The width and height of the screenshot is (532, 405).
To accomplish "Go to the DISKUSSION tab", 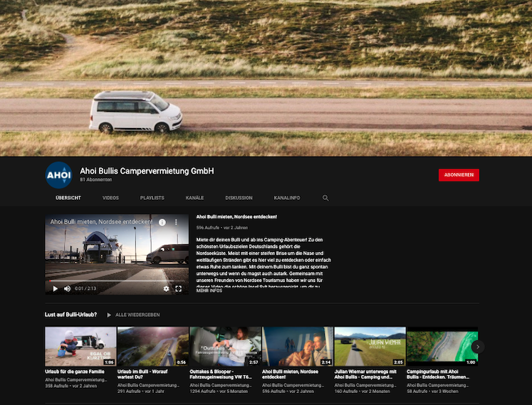I will coord(239,198).
